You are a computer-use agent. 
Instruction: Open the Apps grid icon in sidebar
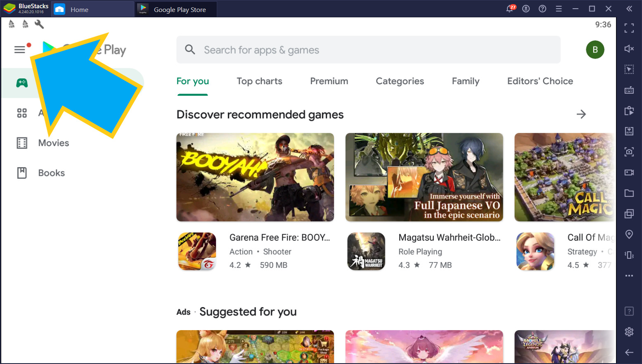[x=22, y=113]
